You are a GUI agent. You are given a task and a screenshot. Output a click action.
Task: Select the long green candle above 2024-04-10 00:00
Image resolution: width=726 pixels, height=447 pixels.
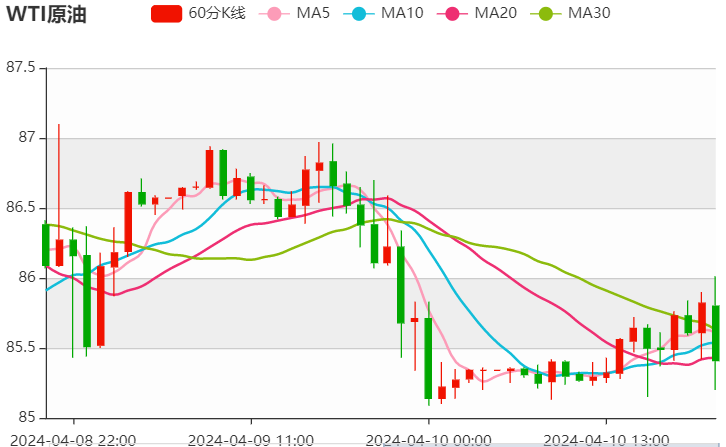(428, 358)
